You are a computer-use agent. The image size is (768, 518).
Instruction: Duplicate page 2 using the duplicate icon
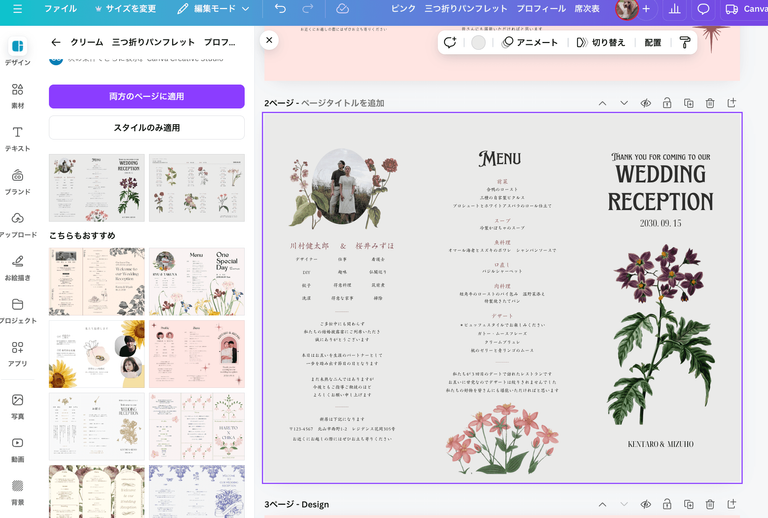[689, 103]
